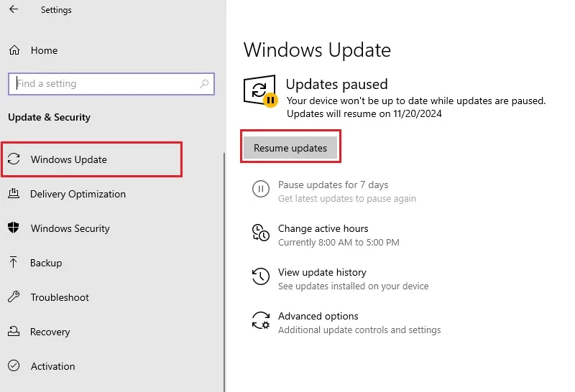Open Advanced options text link

pyautogui.click(x=318, y=316)
